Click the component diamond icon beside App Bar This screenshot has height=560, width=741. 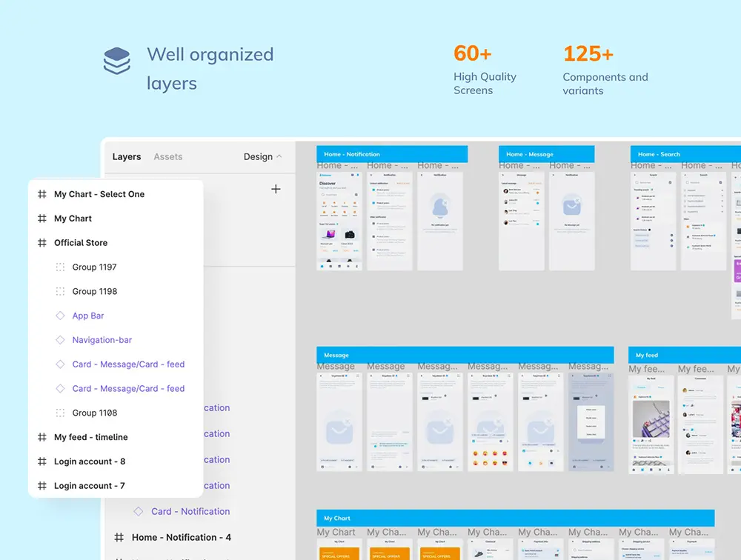point(61,316)
